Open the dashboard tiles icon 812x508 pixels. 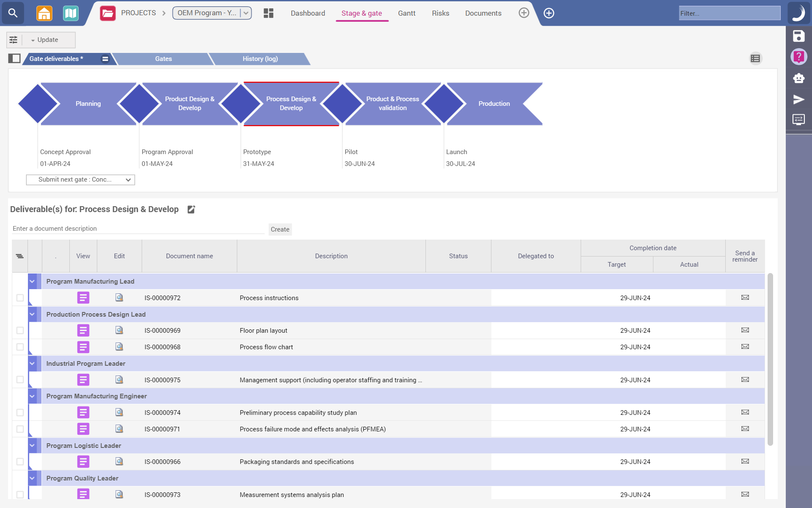(x=269, y=13)
